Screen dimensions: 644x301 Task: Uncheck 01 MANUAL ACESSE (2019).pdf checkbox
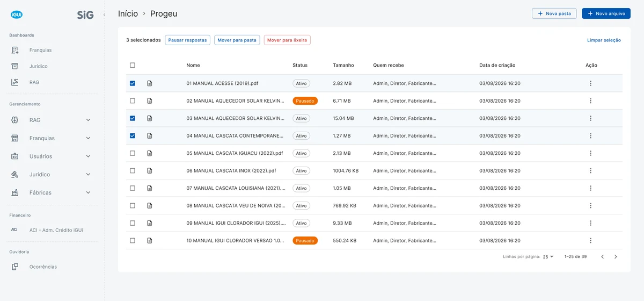(x=133, y=83)
